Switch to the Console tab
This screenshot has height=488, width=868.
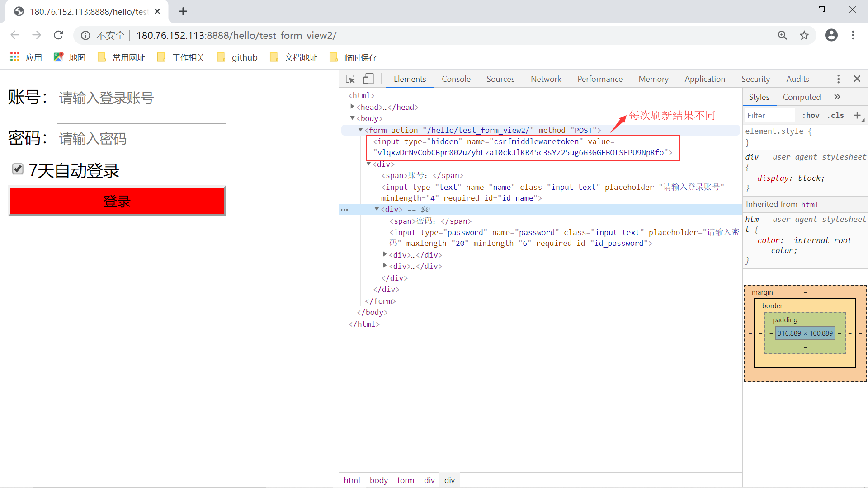(x=456, y=79)
